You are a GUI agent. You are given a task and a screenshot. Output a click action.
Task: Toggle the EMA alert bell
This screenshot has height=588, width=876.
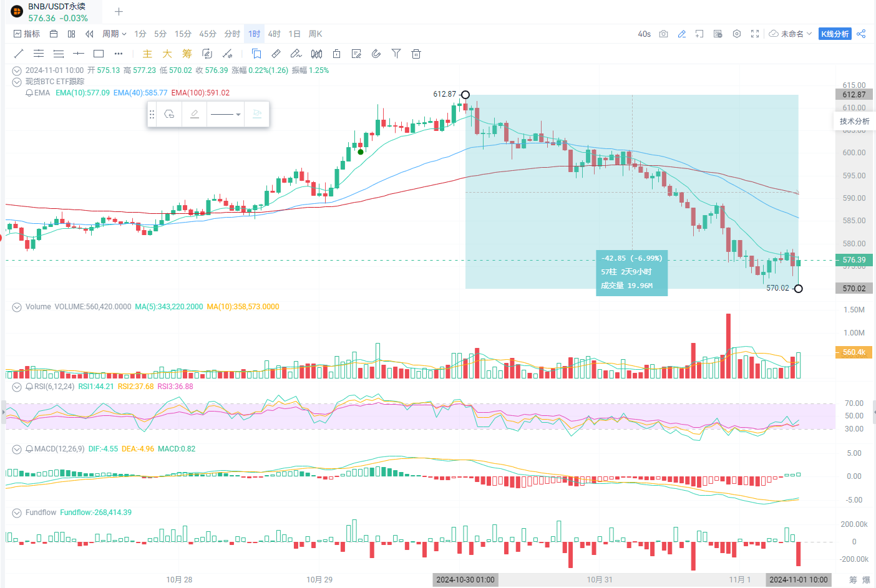point(29,93)
